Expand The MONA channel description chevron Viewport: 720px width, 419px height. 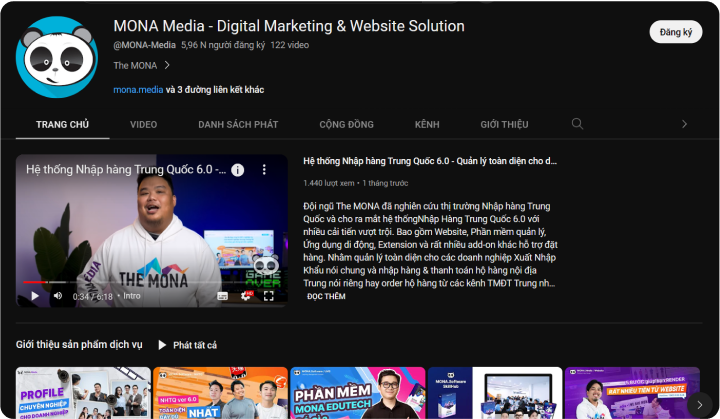[167, 65]
